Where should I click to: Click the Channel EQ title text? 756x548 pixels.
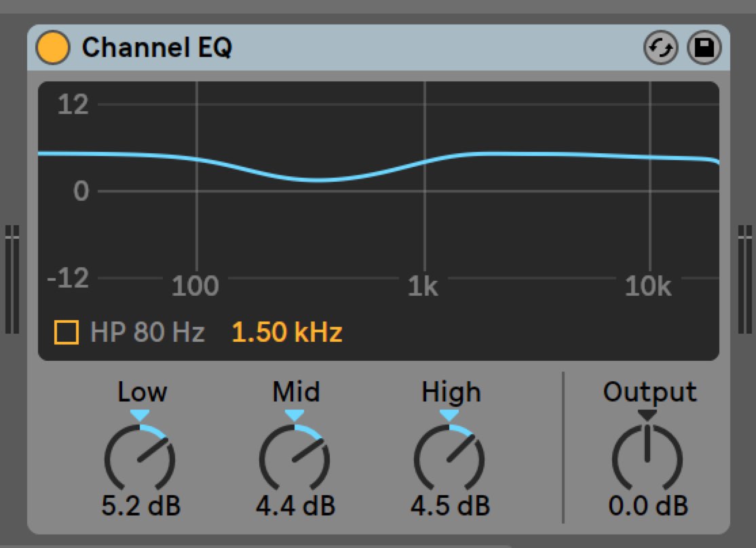[x=157, y=47]
